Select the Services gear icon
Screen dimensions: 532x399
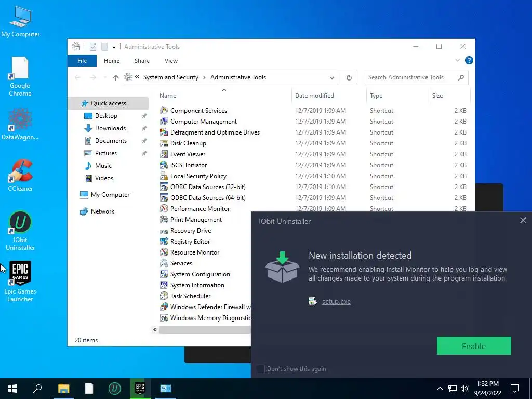(164, 263)
